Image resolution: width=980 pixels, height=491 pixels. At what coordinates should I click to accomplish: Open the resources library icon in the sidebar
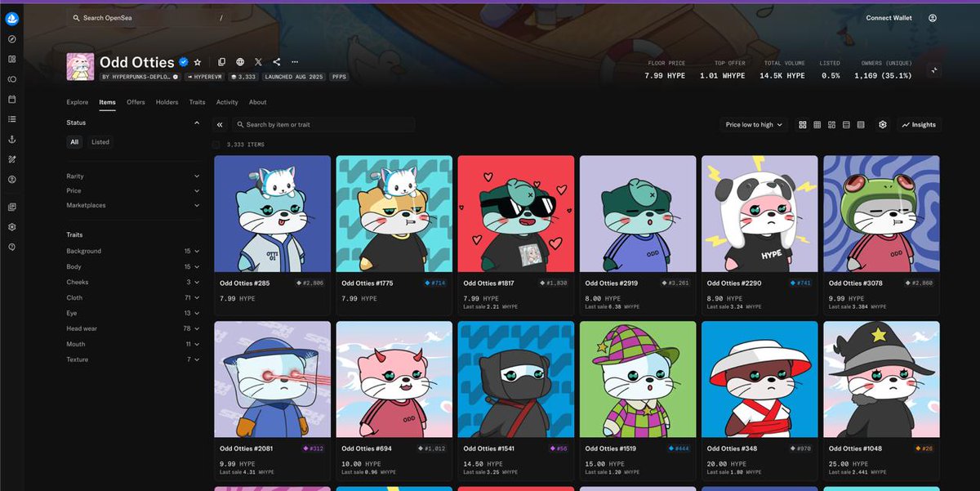[x=12, y=208]
